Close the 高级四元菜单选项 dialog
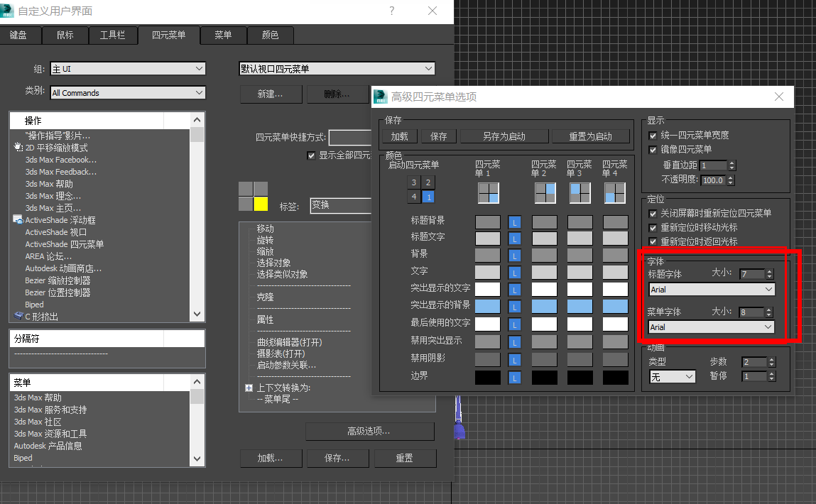Viewport: 816px width, 504px height. [x=778, y=97]
